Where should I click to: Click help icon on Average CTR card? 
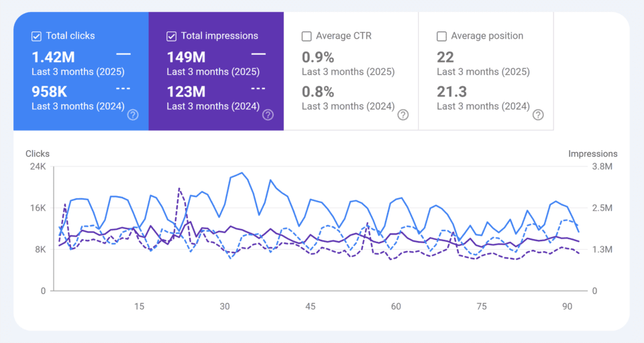tap(402, 115)
